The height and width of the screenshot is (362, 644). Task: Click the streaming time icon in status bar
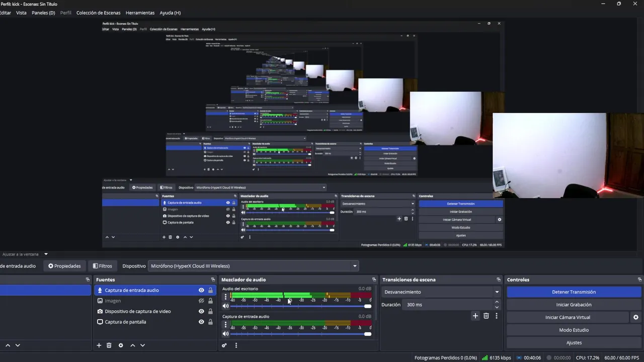pos(519,358)
